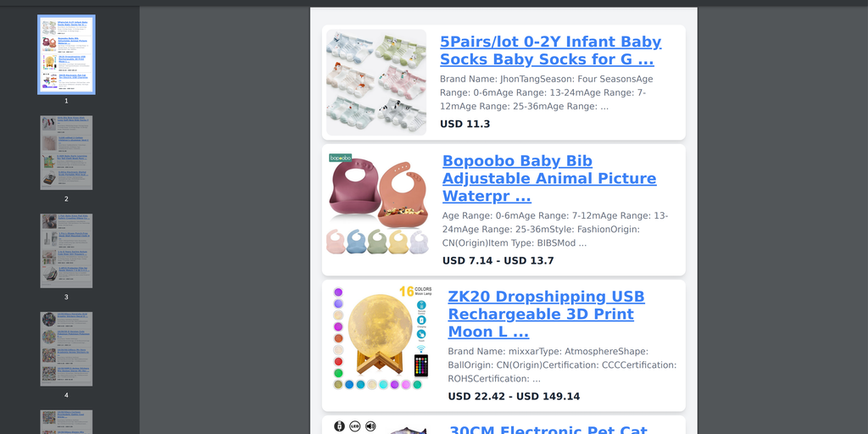868x434 pixels.
Task: Go to page 4 thumbnail
Action: (66, 348)
